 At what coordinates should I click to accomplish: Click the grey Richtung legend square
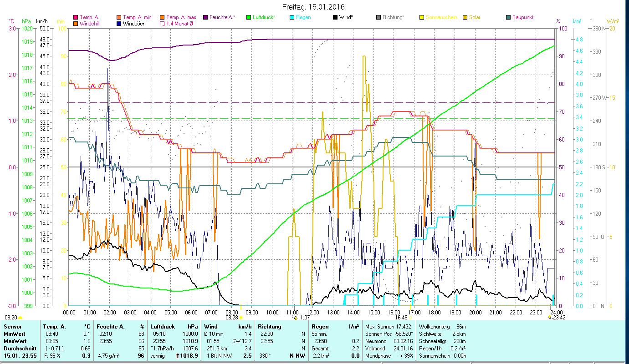coord(378,17)
